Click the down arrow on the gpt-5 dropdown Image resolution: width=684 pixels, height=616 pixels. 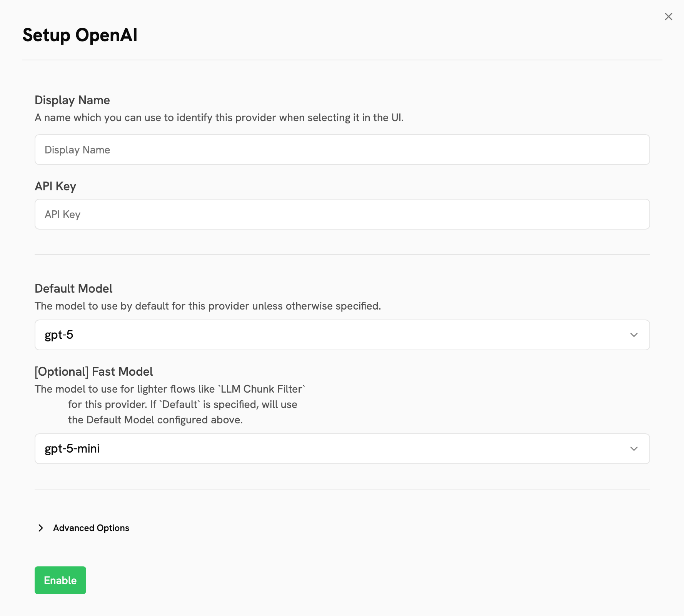[634, 335]
